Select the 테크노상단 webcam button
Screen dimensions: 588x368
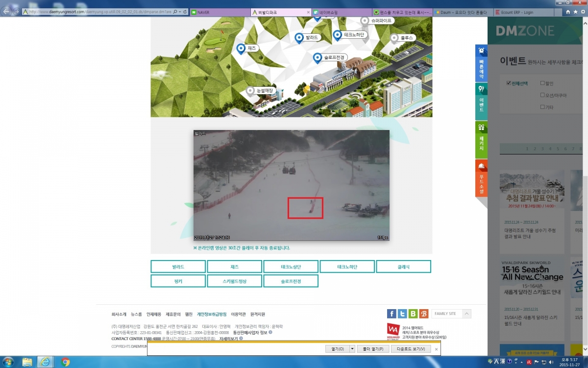[291, 266]
